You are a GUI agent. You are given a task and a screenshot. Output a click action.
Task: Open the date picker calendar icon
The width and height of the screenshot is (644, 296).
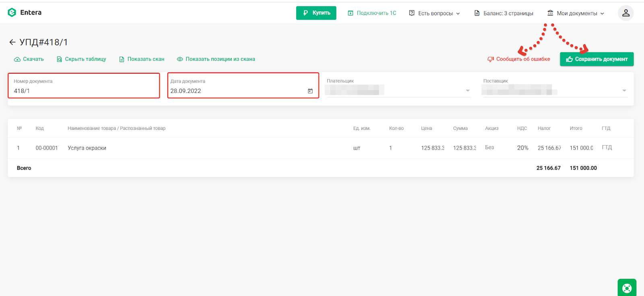[x=310, y=91]
